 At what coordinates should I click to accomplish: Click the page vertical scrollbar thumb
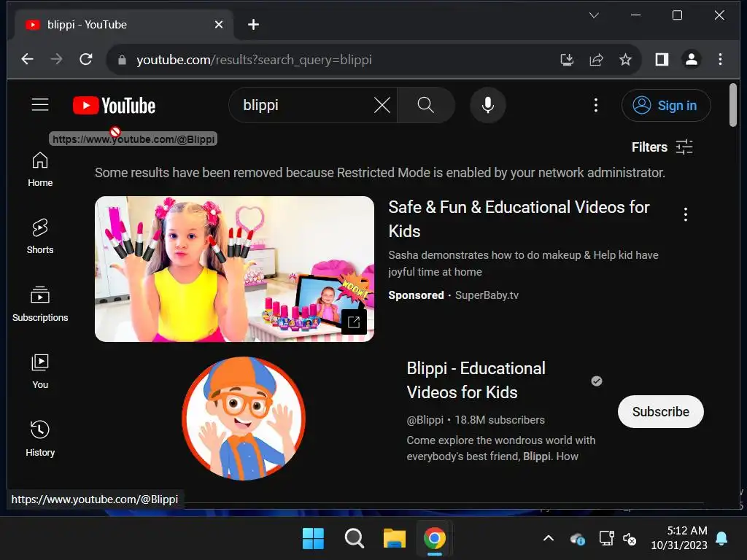(x=732, y=105)
